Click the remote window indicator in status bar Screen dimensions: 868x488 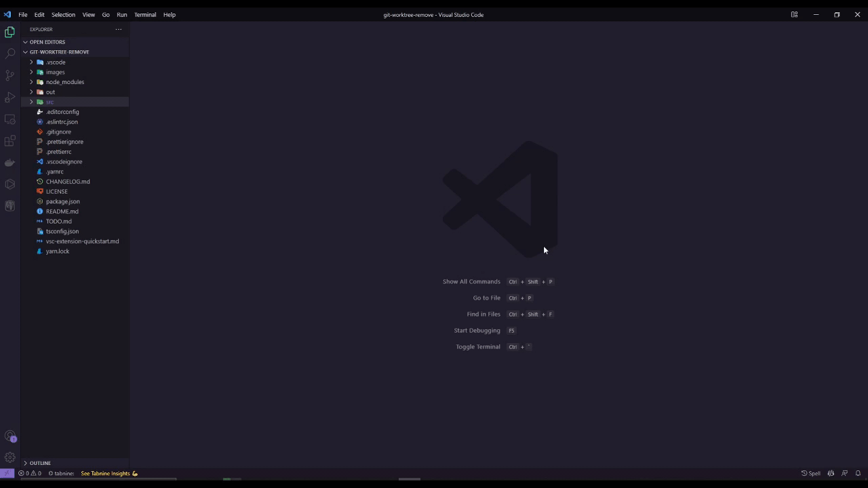pos(7,473)
